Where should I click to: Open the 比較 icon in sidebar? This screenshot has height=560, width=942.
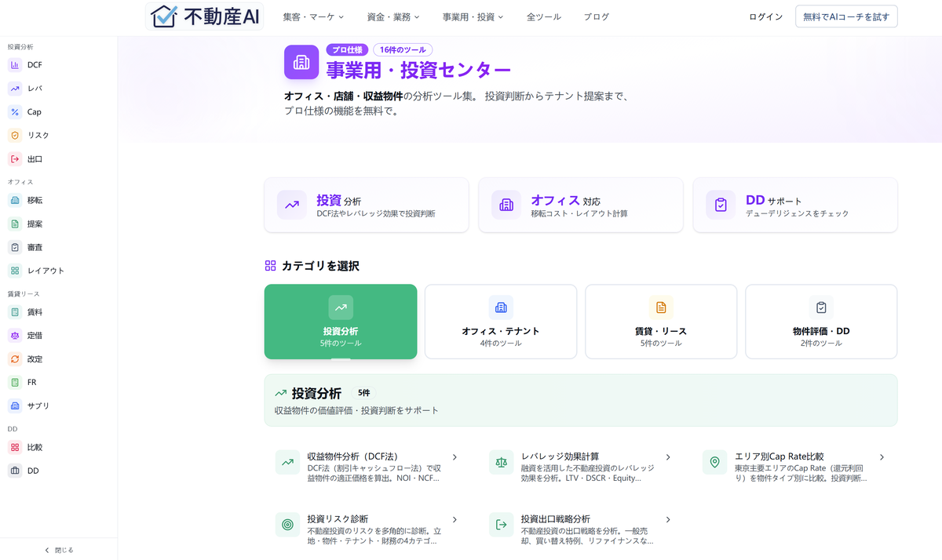click(15, 447)
